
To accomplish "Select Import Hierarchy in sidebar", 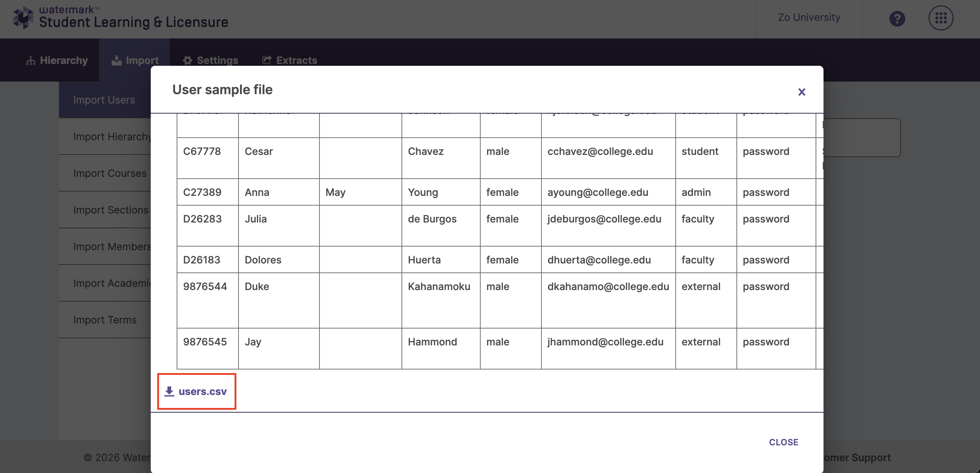I will pyautogui.click(x=105, y=137).
